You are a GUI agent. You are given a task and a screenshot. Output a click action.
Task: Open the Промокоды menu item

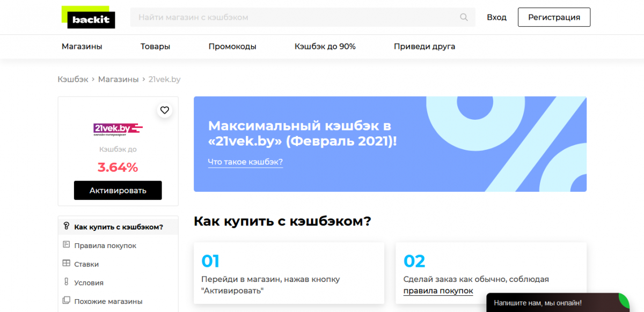(232, 46)
